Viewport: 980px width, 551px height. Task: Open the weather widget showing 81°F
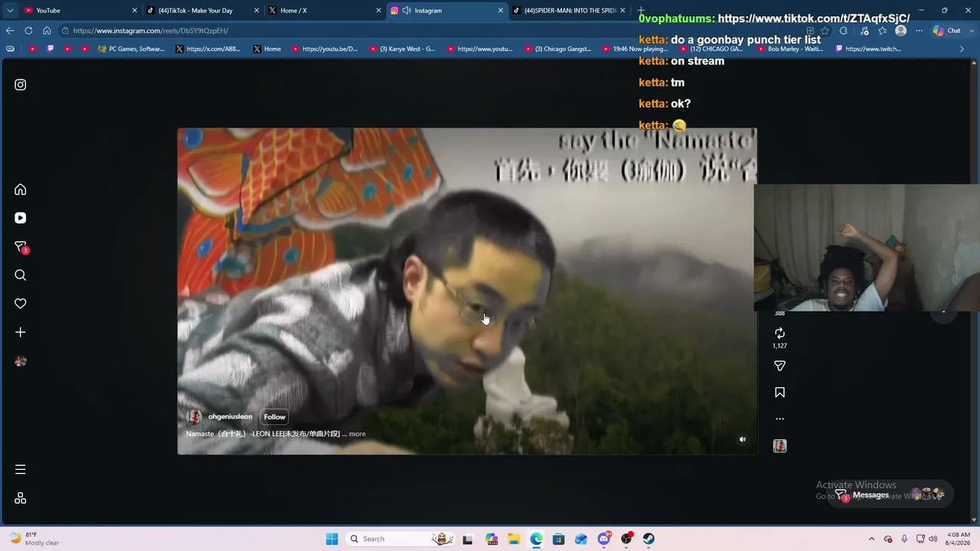click(x=34, y=539)
